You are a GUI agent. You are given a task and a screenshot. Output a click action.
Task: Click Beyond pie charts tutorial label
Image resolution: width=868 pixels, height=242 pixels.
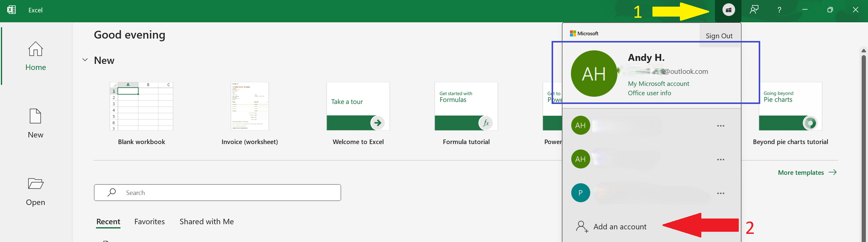pos(790,142)
